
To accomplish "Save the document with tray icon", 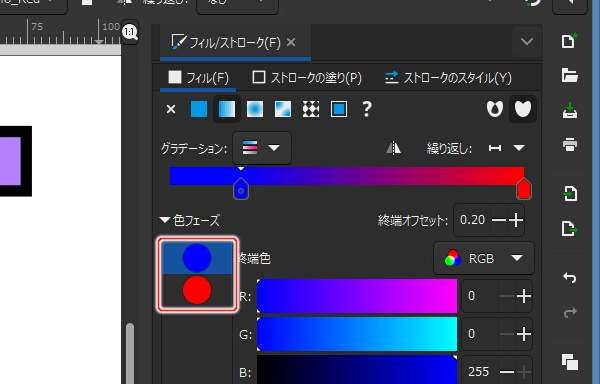I will tap(569, 111).
